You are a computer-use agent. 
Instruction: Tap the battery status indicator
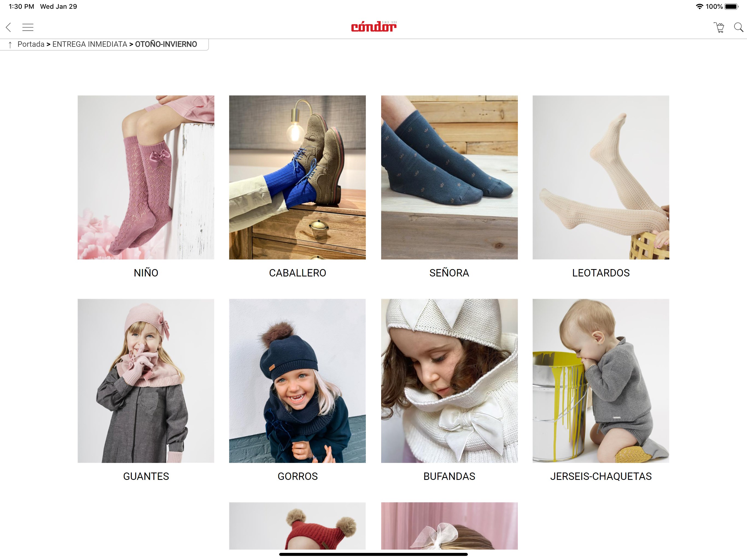click(x=731, y=6)
